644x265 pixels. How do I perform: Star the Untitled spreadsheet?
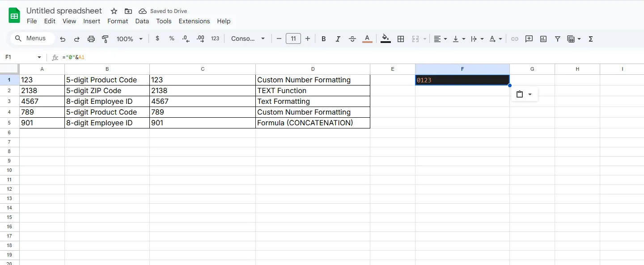(114, 11)
